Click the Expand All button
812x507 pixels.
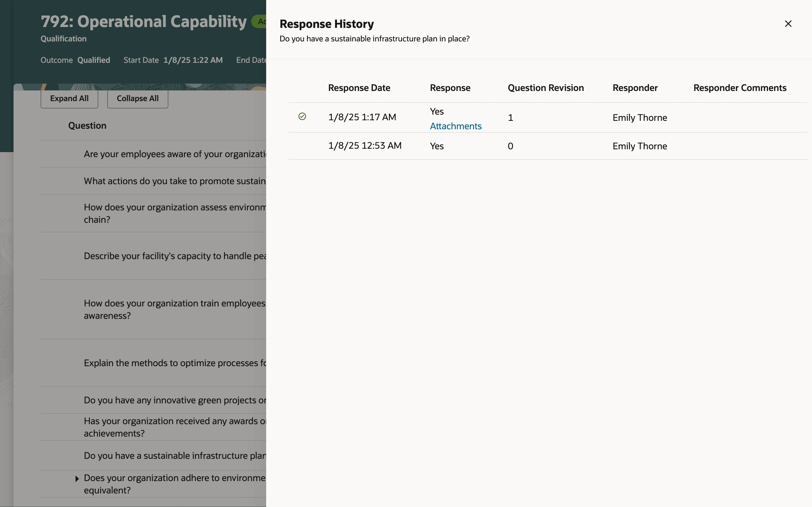coord(69,99)
